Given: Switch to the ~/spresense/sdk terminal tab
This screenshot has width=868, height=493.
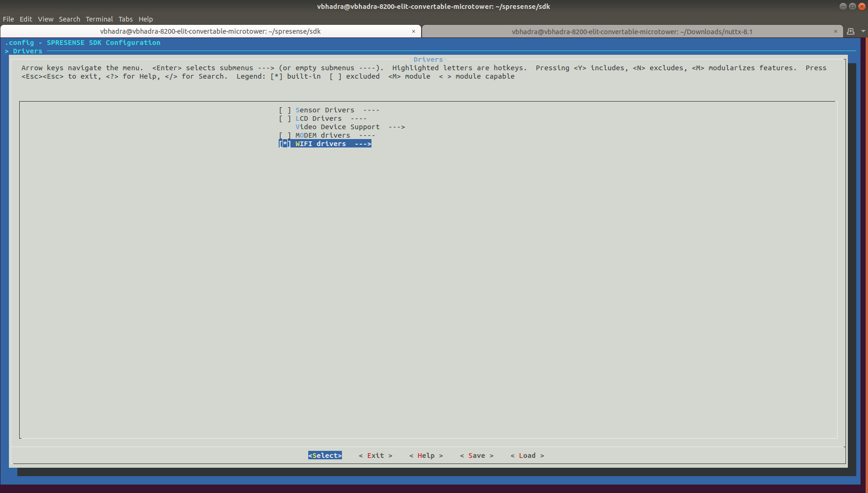Looking at the screenshot, I should tap(210, 31).
